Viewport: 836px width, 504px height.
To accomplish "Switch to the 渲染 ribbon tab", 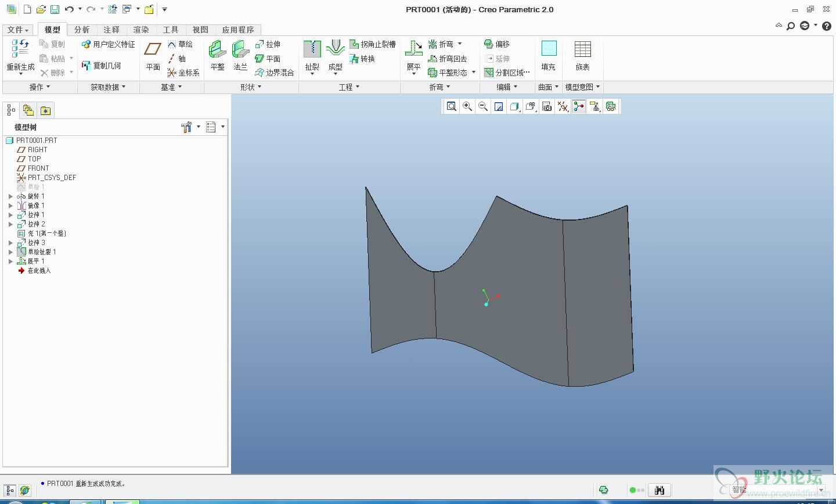I will click(141, 30).
